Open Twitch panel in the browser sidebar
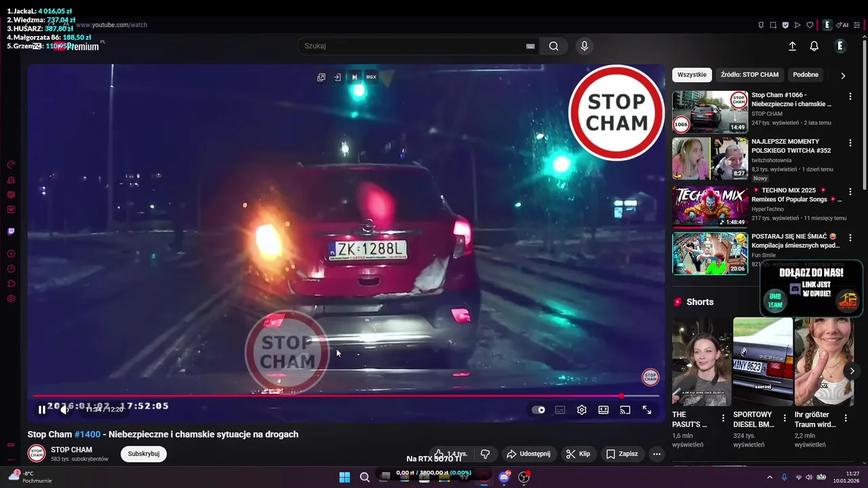Image resolution: width=868 pixels, height=488 pixels. [x=11, y=231]
